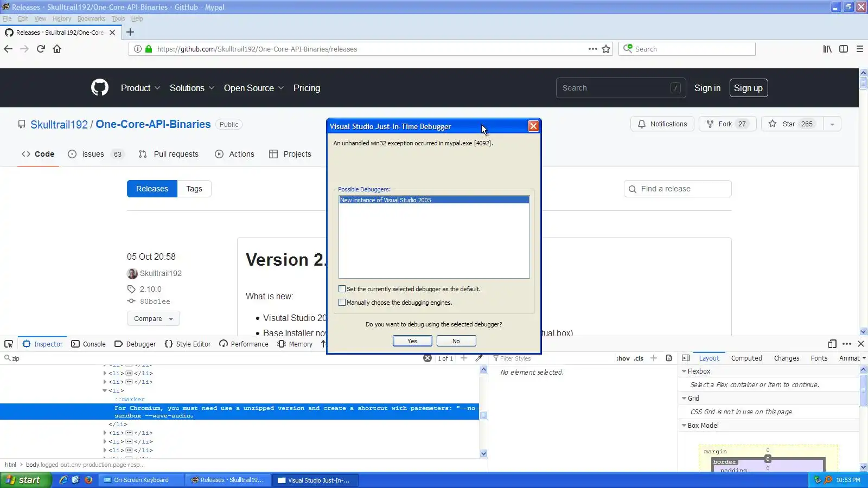Screen dimensions: 868x488
Task: Open the Performance tab in DevTools
Action: coord(244,344)
